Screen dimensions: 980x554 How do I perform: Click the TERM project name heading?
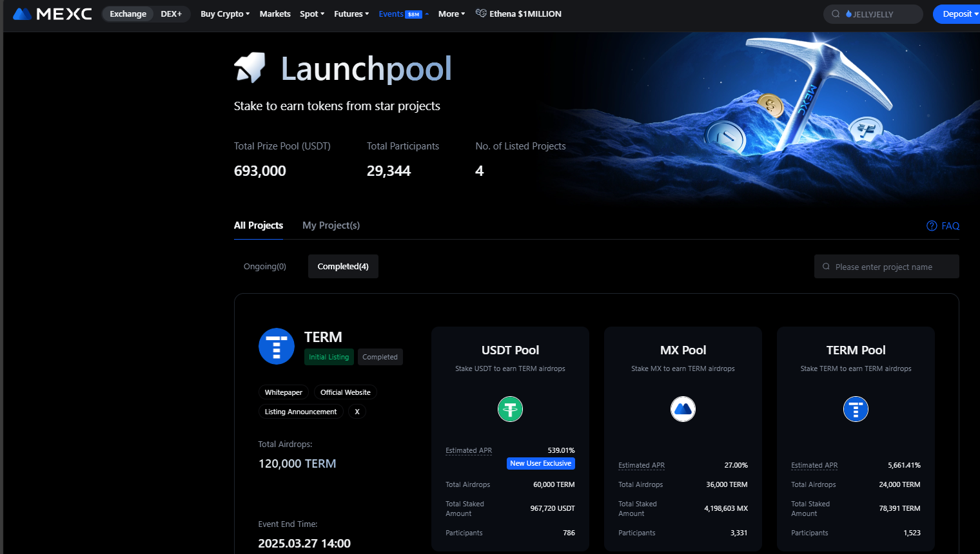[323, 337]
